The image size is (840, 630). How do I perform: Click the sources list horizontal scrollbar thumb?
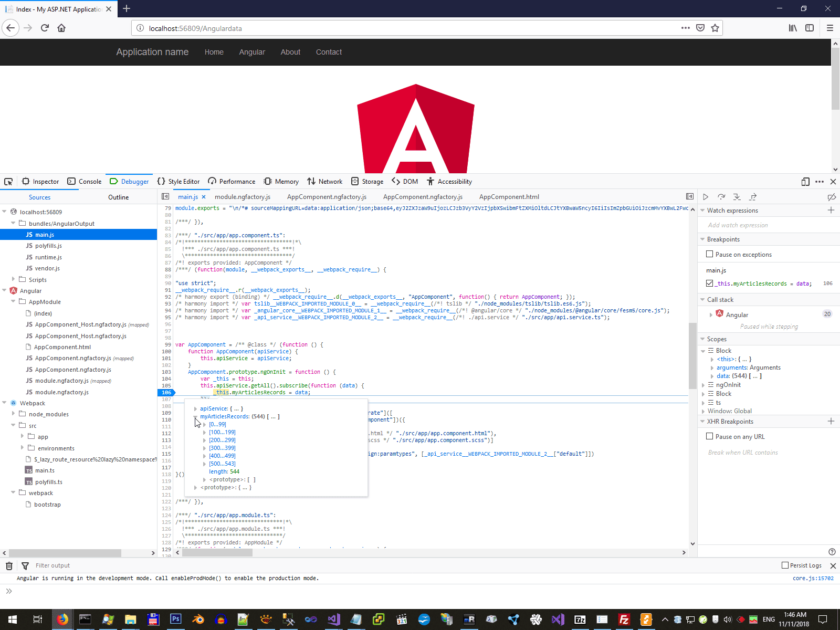[65, 553]
